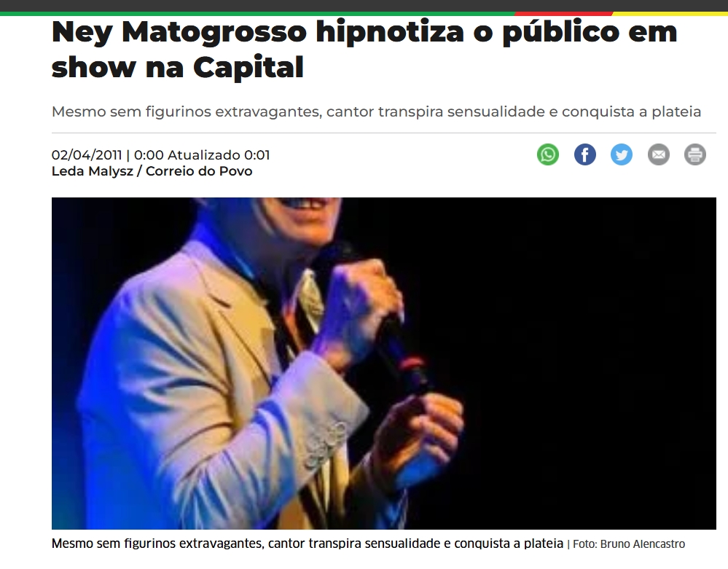Click the Twitter share icon
This screenshot has width=728, height=569.
pyautogui.click(x=622, y=154)
